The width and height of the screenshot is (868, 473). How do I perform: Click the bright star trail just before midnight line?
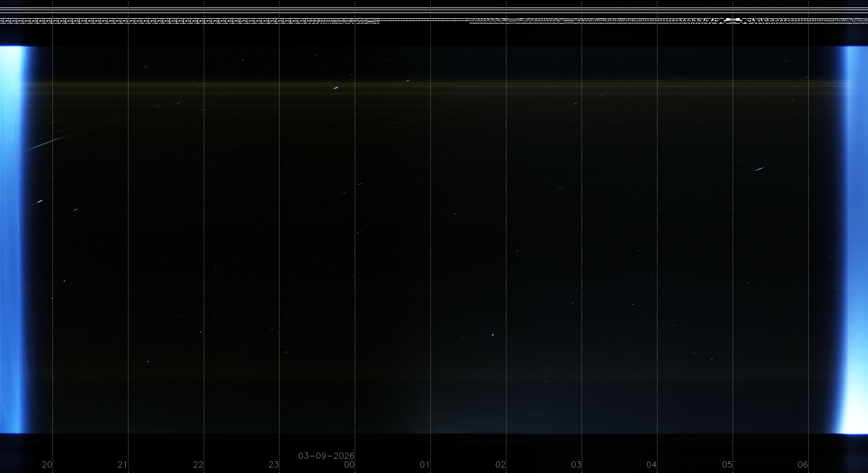tap(336, 88)
